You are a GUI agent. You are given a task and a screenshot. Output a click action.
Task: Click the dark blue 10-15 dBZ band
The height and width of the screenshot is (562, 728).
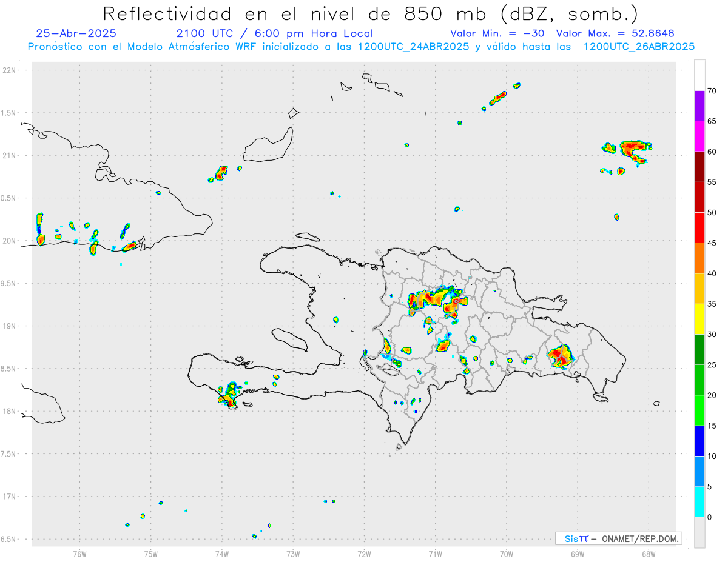[699, 441]
